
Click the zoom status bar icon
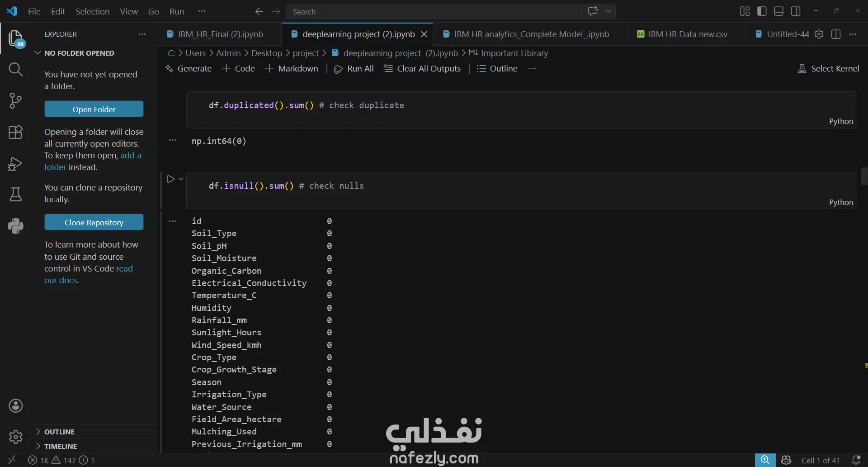pos(765,460)
